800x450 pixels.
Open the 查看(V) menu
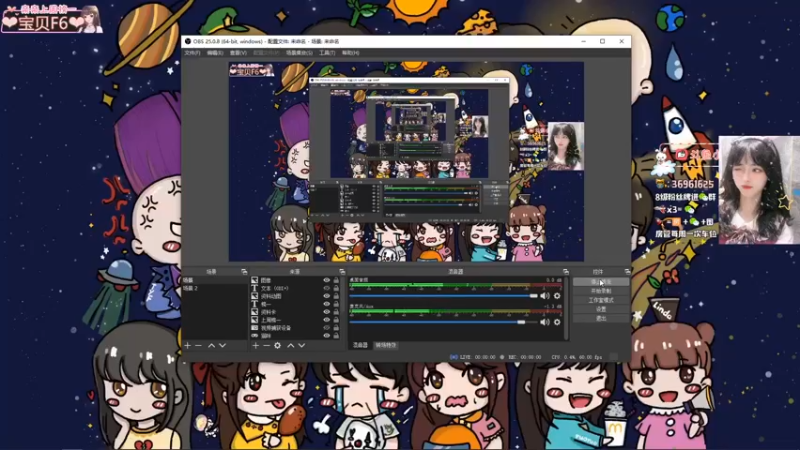click(238, 53)
